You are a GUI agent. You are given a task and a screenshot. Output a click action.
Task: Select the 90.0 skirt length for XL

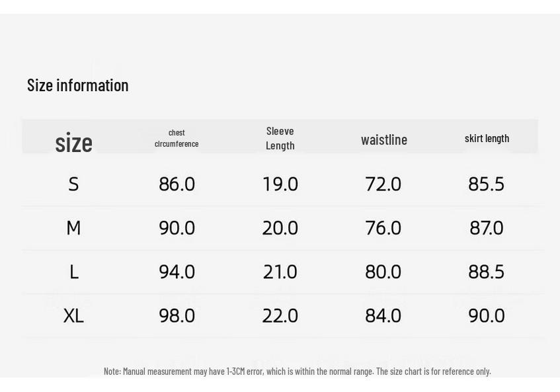click(x=487, y=315)
